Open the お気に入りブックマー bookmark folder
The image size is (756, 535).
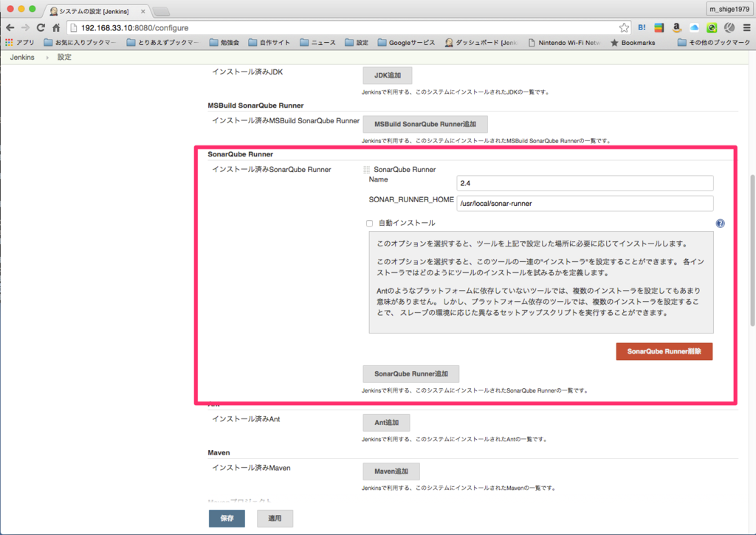click(80, 42)
